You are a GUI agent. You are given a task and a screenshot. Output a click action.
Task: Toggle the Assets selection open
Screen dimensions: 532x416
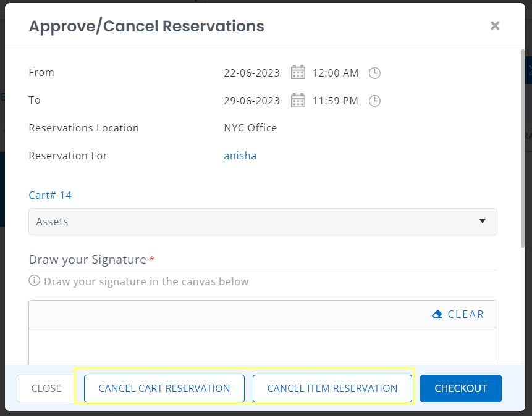[263, 221]
